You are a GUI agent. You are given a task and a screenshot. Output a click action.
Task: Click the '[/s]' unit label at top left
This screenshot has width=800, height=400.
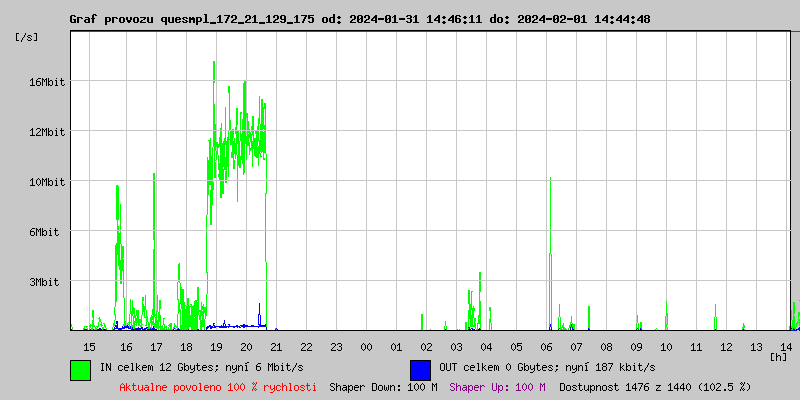(x=27, y=37)
